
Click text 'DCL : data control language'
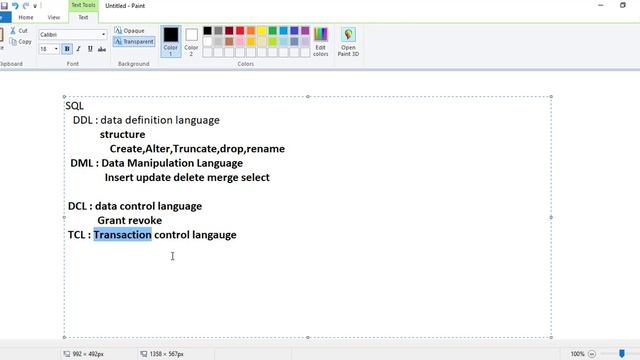click(135, 206)
